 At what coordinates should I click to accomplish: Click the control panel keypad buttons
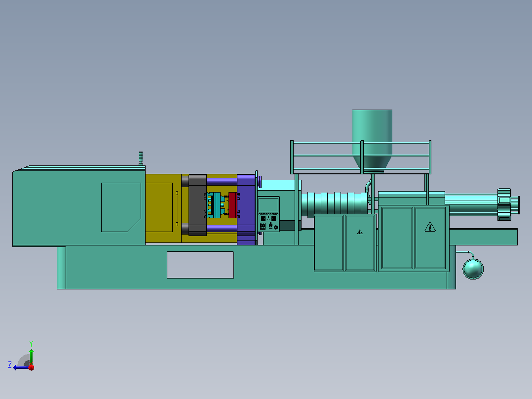pyautogui.click(x=268, y=222)
